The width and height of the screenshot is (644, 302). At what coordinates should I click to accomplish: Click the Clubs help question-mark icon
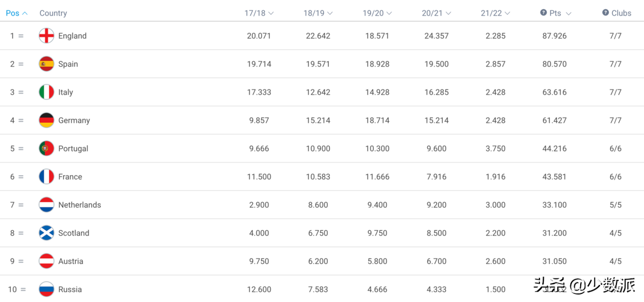[x=605, y=13]
